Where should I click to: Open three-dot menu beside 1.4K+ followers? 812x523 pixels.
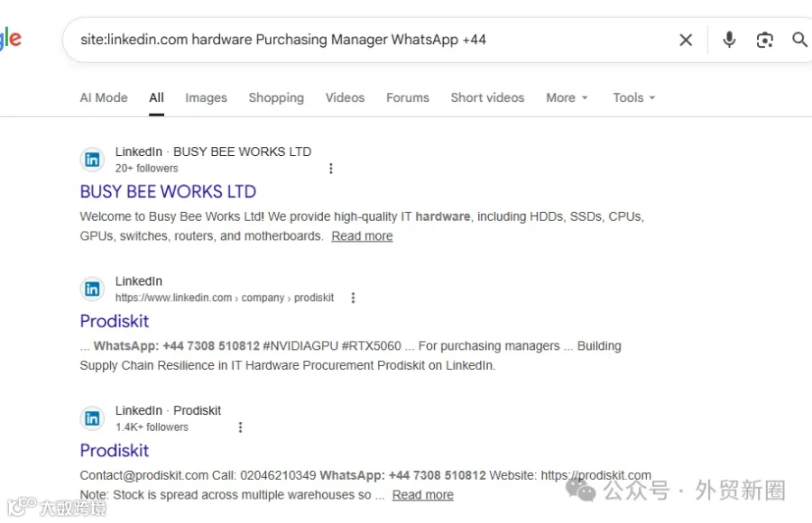(240, 427)
